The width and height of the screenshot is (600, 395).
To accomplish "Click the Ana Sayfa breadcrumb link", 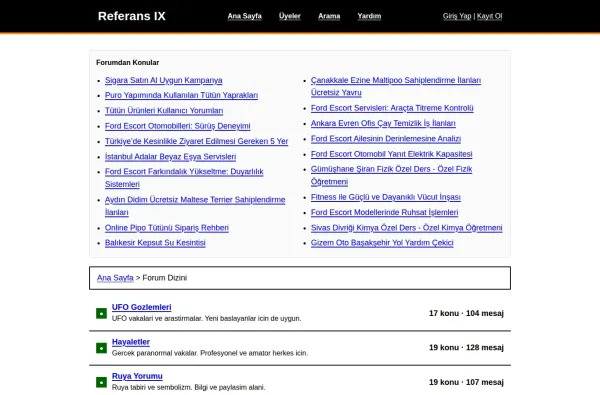I will click(115, 278).
